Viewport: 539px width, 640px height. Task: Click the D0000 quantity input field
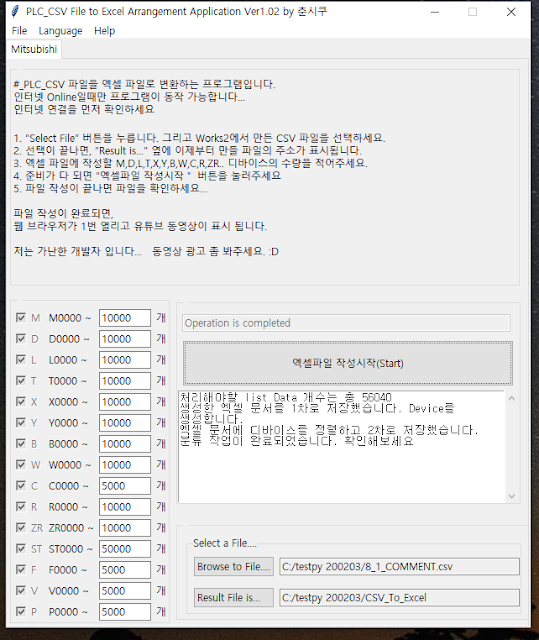(125, 339)
